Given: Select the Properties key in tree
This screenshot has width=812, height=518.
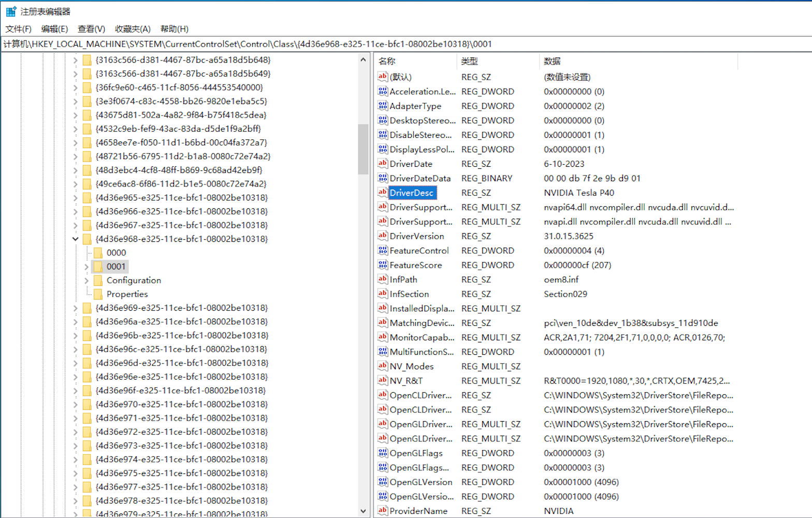Looking at the screenshot, I should 127,294.
